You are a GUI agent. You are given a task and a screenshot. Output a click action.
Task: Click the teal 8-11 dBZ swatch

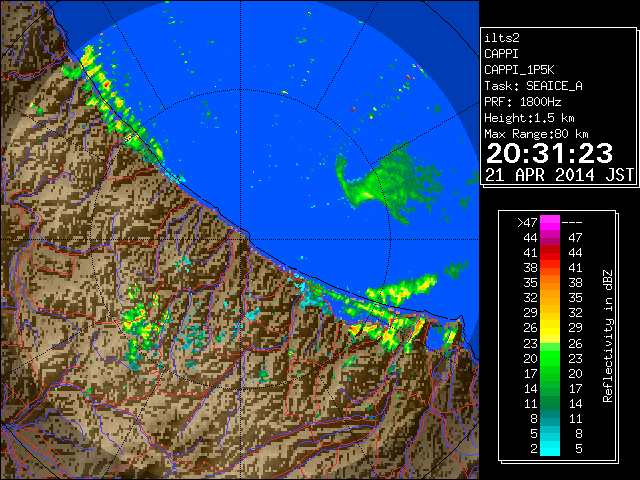[x=550, y=418]
